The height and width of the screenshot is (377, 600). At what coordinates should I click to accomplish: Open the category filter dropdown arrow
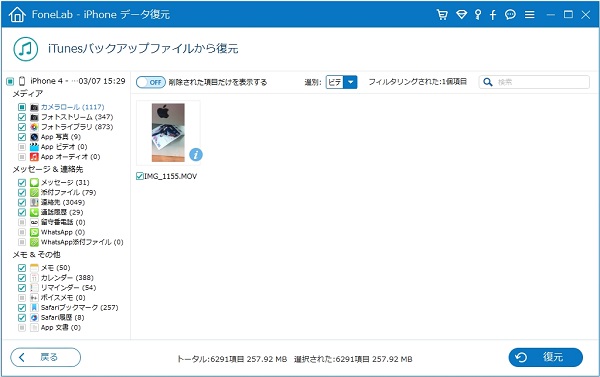(350, 82)
